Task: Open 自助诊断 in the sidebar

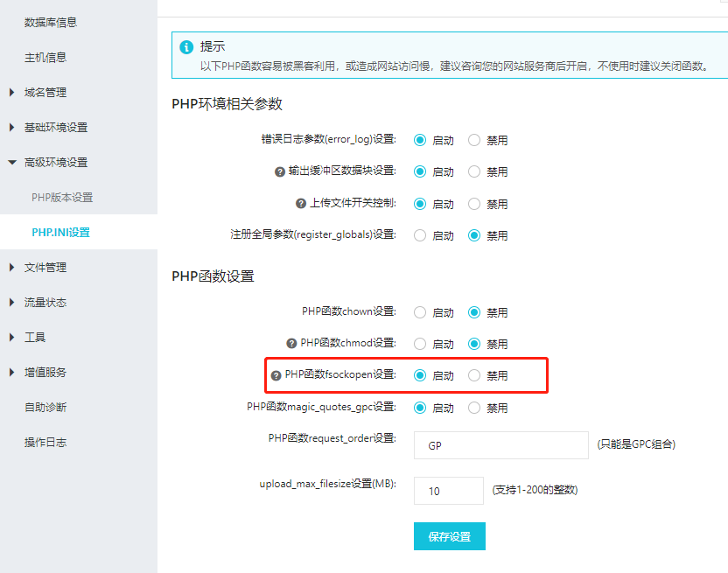Action: coord(45,408)
